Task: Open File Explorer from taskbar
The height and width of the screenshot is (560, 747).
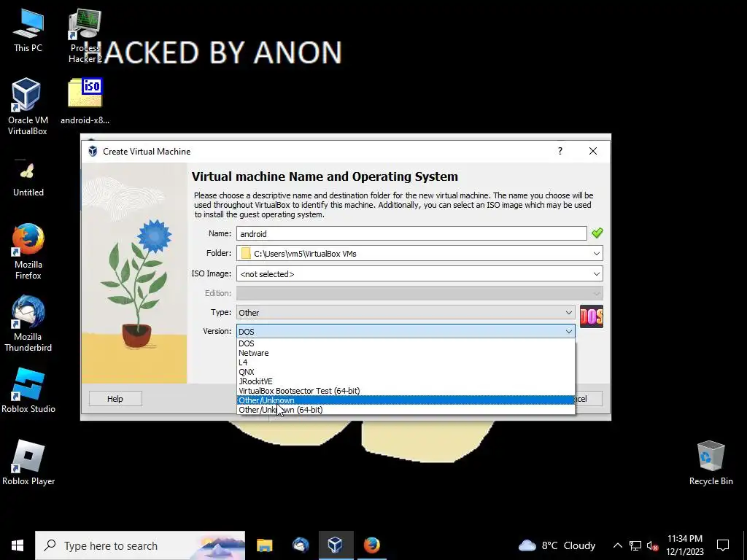Action: 264,545
